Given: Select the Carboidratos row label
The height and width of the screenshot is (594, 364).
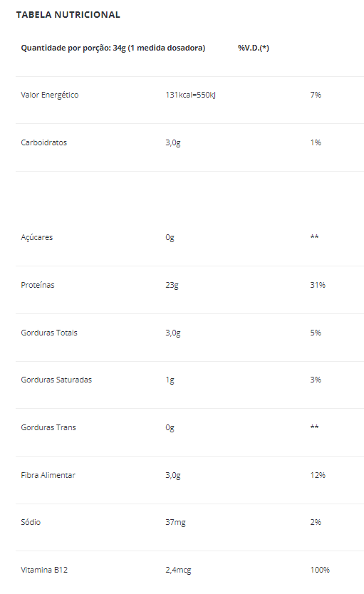Looking at the screenshot, I should (x=44, y=142).
